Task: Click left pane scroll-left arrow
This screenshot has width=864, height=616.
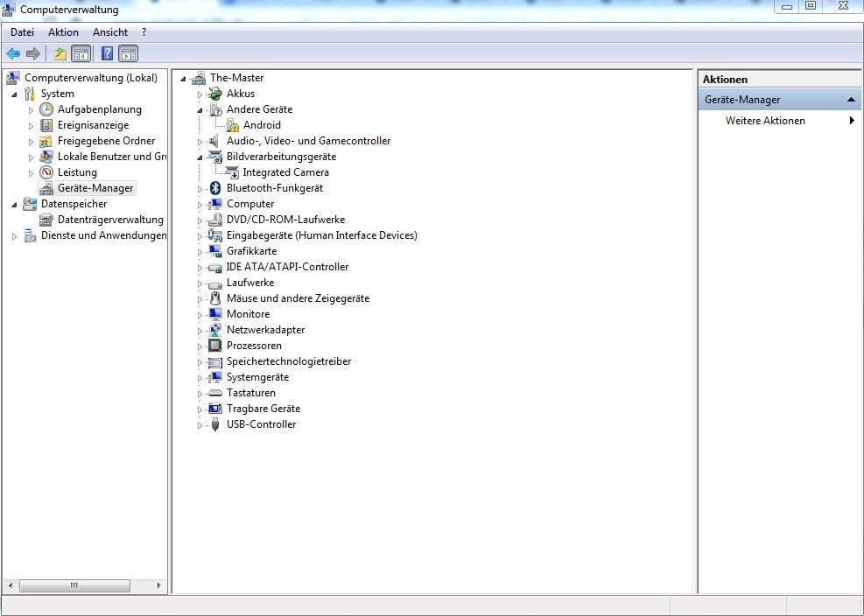Action: point(11,585)
